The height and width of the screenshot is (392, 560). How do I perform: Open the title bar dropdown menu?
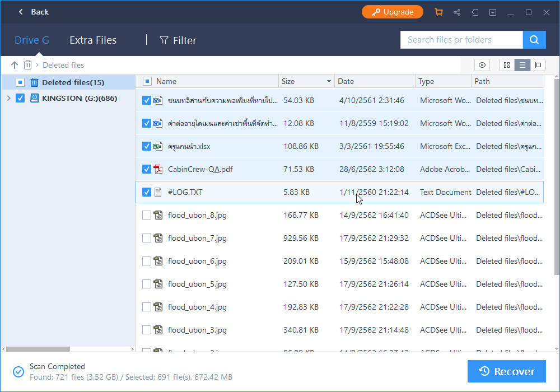[x=493, y=12]
